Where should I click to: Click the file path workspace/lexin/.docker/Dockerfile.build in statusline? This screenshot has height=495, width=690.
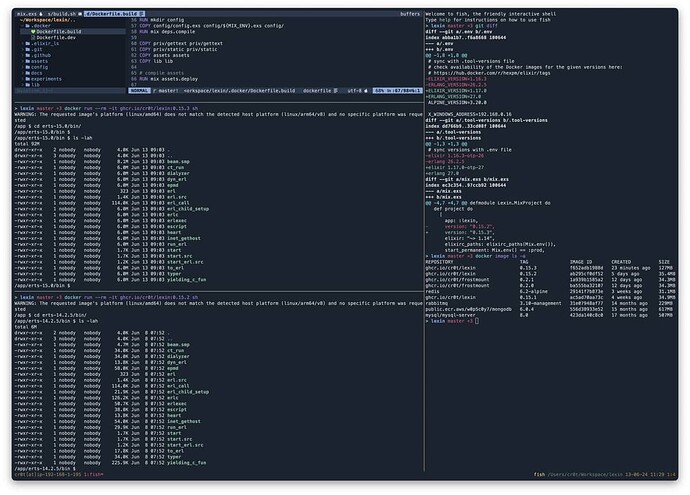pyautogui.click(x=239, y=91)
